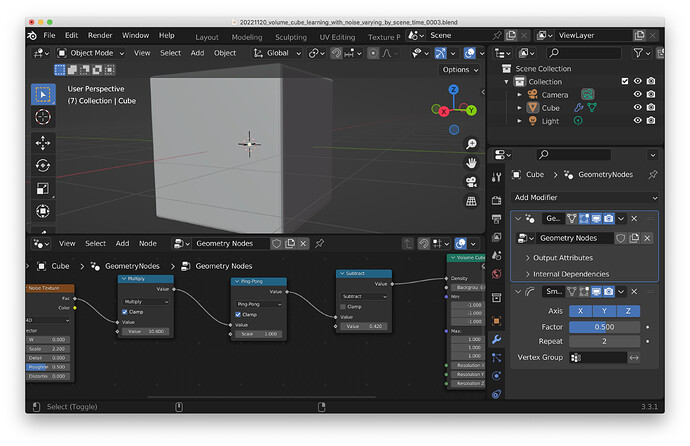Open the World properties tab
Image resolution: width=690 pixels, height=446 pixels.
coord(496,274)
